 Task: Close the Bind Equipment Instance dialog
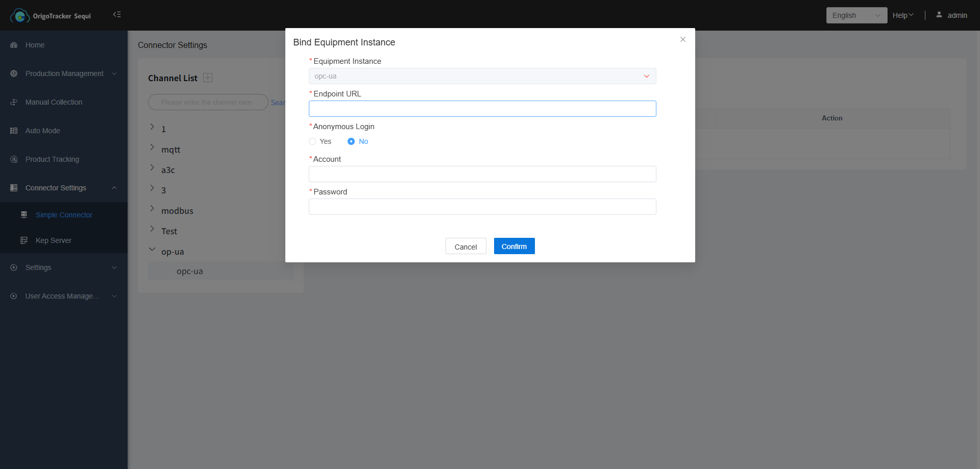[x=682, y=39]
